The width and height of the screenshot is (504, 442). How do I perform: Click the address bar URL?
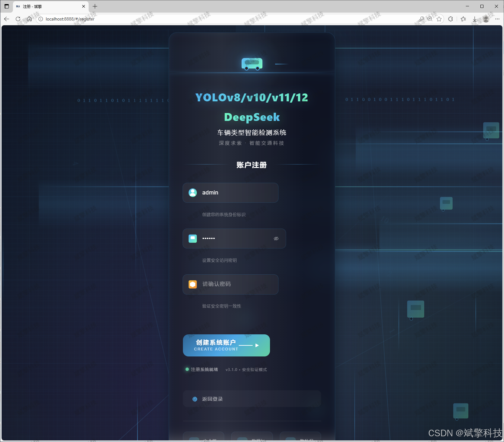(70, 19)
